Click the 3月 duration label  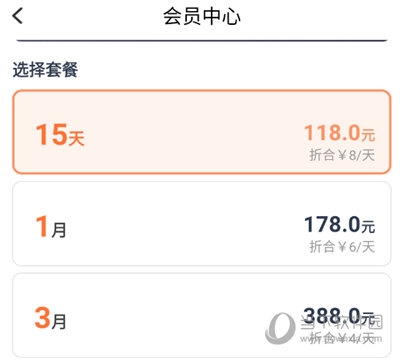coord(50,318)
